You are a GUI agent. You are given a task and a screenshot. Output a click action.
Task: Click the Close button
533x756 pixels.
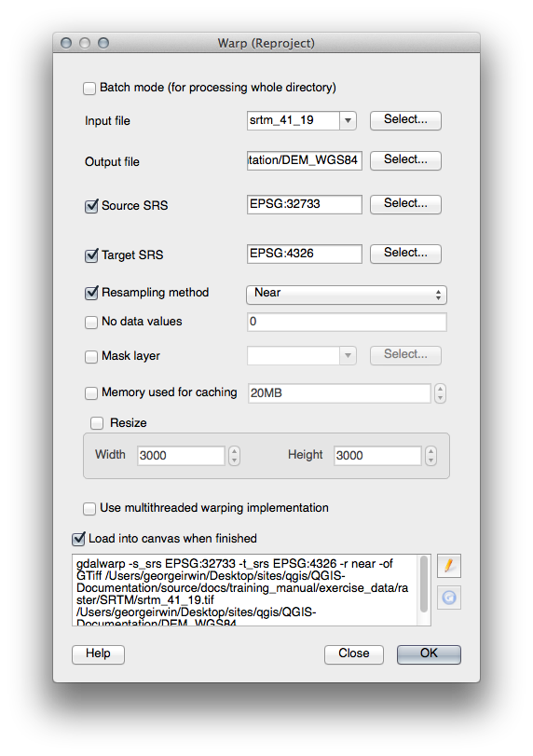(x=354, y=654)
